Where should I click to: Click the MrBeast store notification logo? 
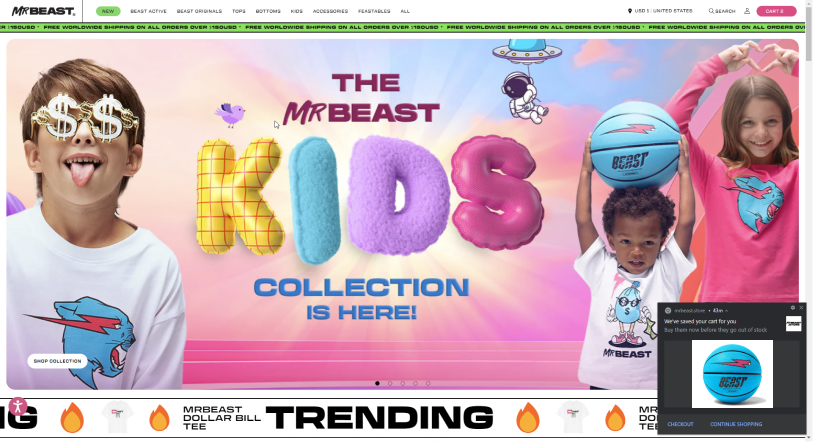(793, 325)
